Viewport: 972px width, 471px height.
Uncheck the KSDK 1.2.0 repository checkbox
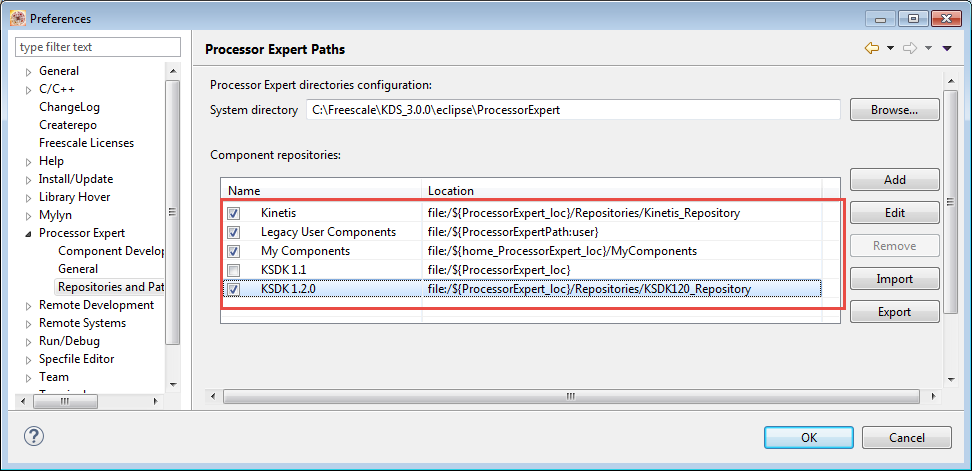(x=234, y=289)
